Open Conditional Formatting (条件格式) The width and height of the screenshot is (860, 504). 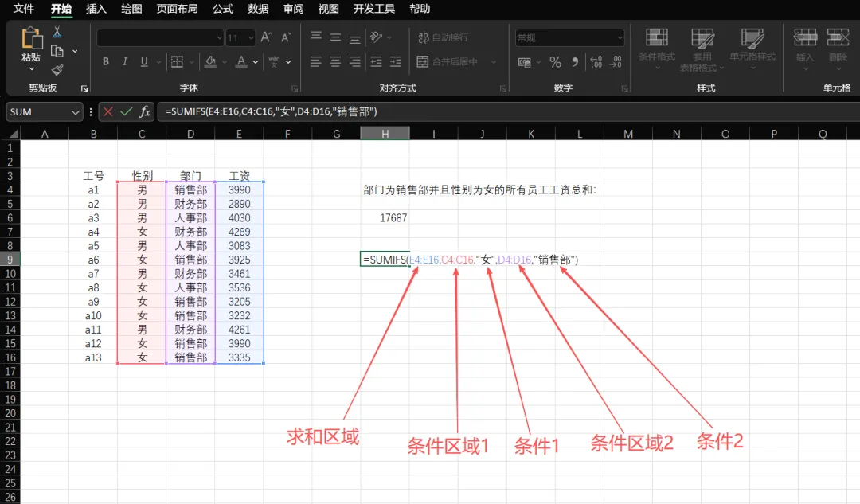pos(656,49)
